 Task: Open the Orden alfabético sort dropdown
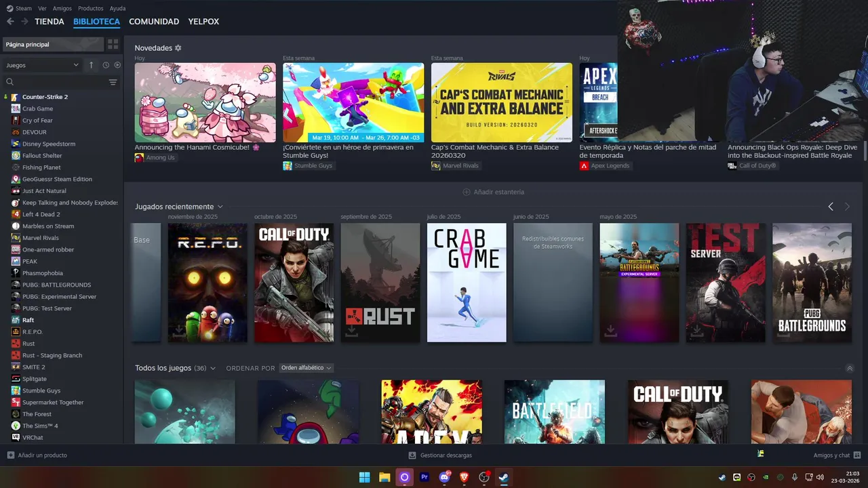click(x=306, y=368)
